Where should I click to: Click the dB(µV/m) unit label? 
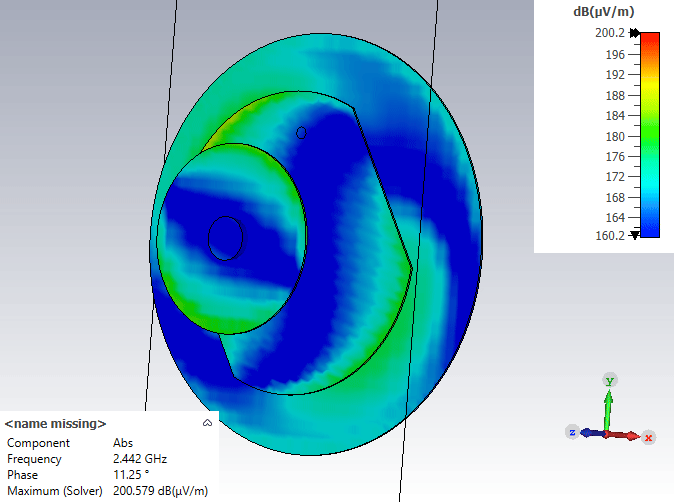point(603,11)
